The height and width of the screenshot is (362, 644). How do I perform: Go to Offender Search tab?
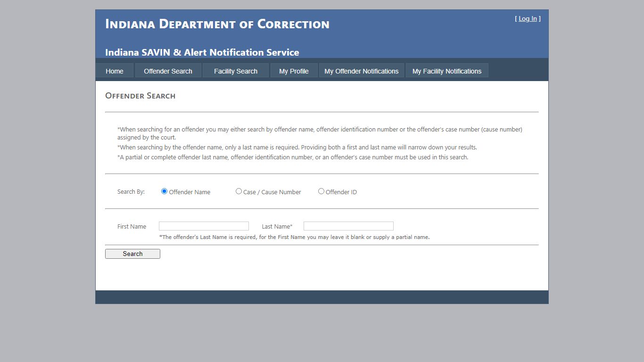pos(168,71)
